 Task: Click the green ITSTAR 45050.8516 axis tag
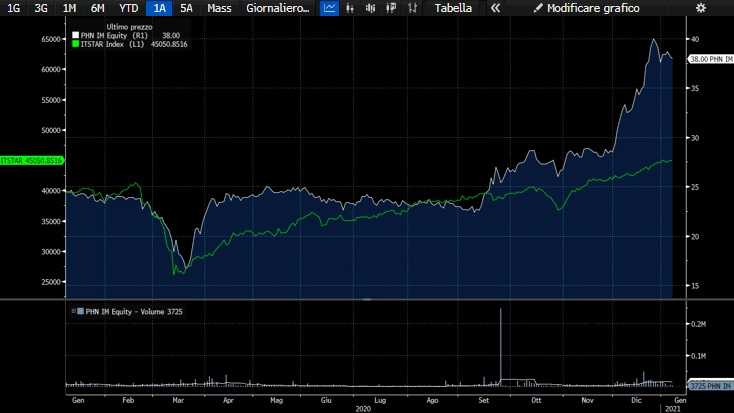[x=31, y=161]
